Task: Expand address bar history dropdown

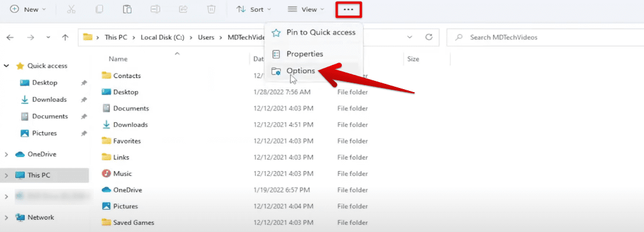Action: (409, 37)
